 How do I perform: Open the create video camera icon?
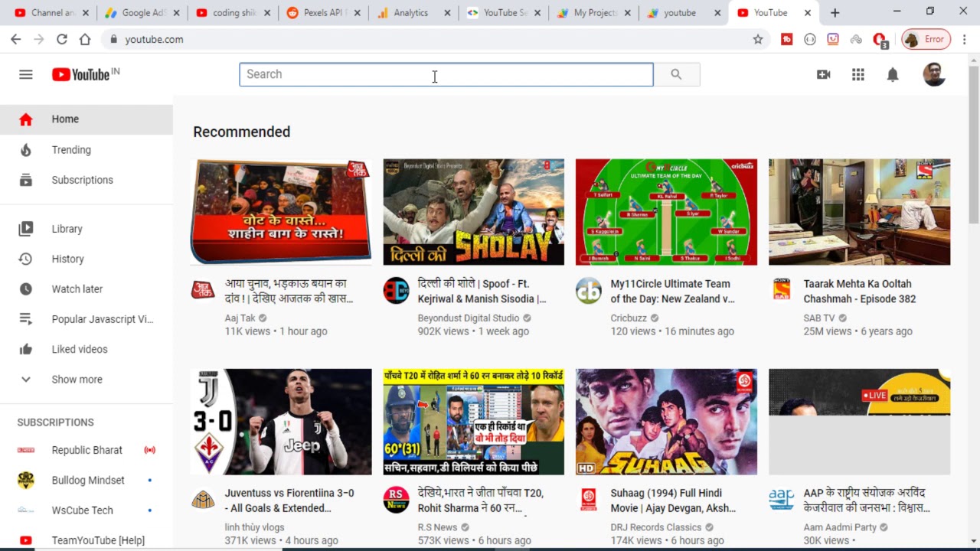click(823, 74)
